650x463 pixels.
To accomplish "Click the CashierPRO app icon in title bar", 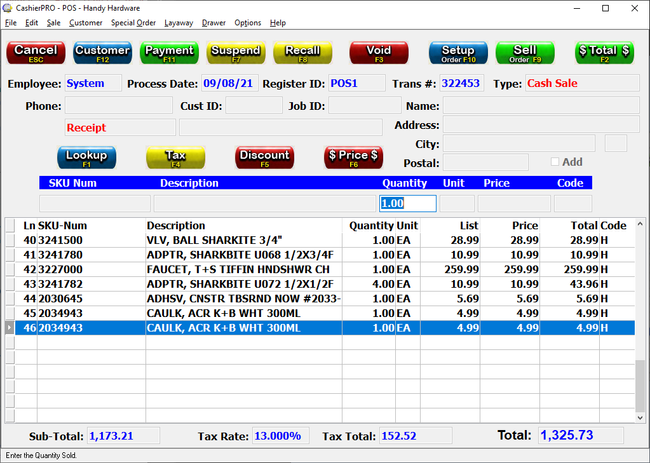I will [7, 8].
